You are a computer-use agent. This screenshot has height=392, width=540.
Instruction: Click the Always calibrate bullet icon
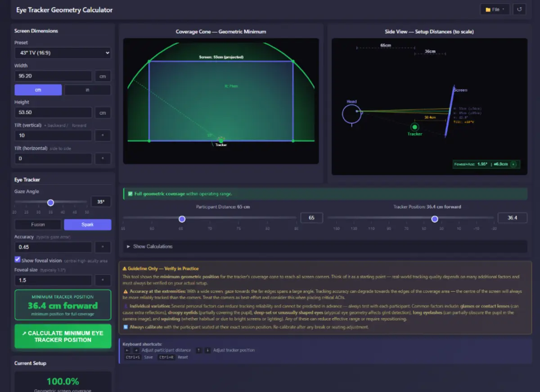126,327
